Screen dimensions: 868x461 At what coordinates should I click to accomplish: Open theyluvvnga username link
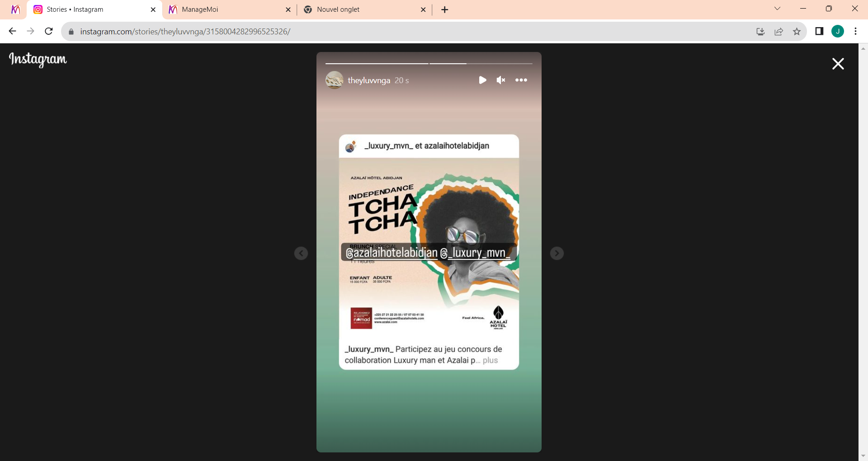pyautogui.click(x=369, y=80)
